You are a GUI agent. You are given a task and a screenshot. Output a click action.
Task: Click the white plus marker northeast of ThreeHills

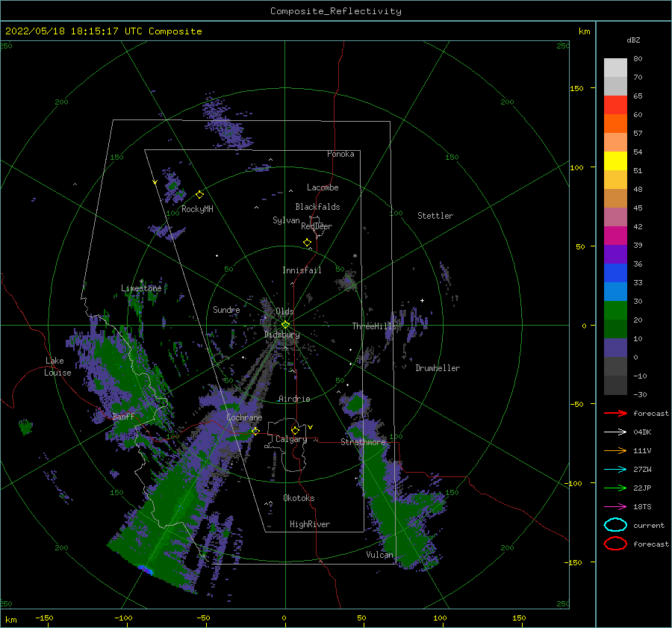422,300
